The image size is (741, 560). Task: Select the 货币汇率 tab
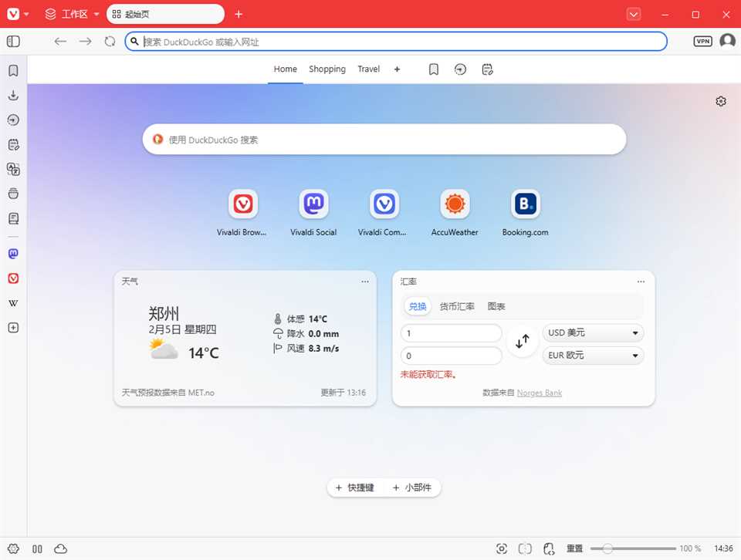point(457,306)
